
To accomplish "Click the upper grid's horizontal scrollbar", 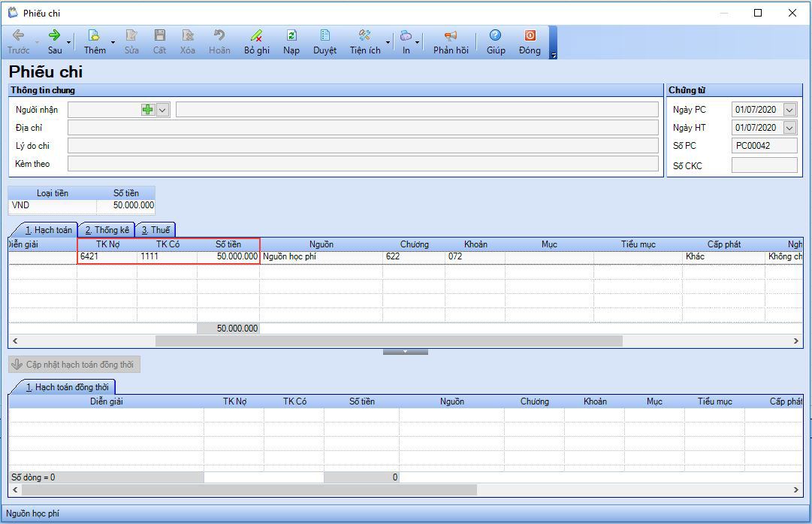I will [388, 341].
